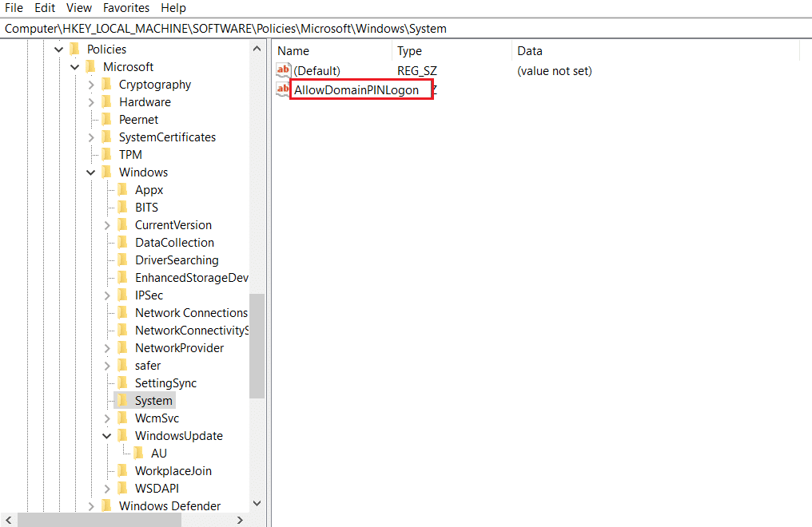Click the CurrentVersion folder icon
The height and width of the screenshot is (527, 812).
click(x=123, y=225)
